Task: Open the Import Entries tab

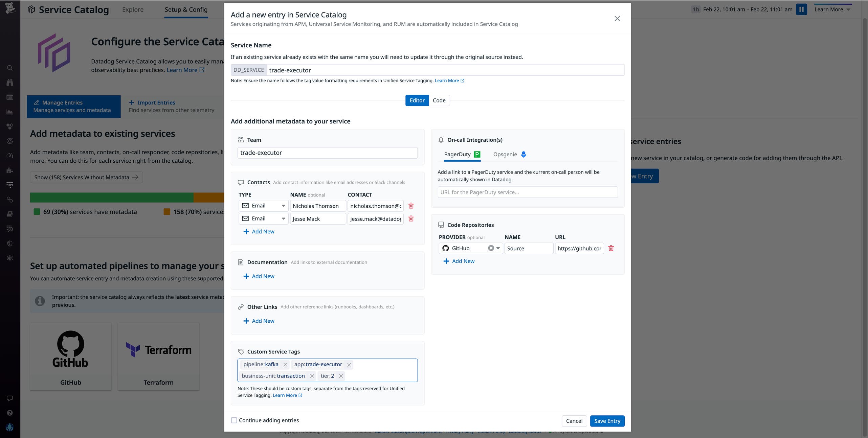Action: coord(171,106)
